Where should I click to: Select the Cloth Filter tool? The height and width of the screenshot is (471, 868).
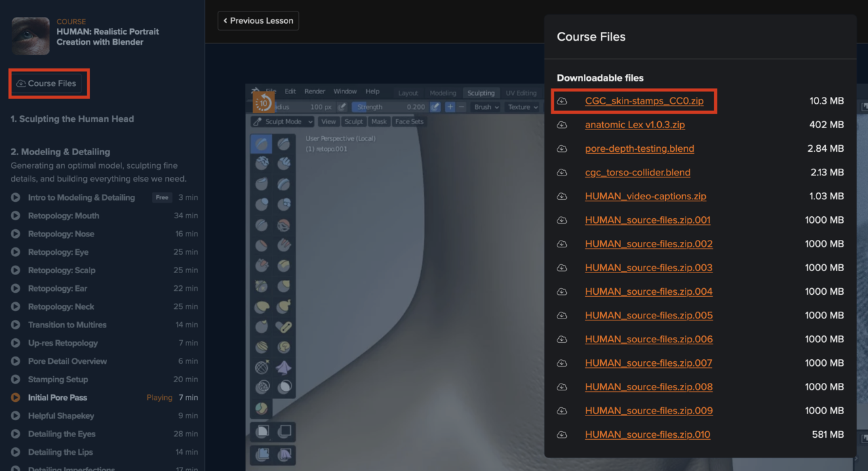284,453
